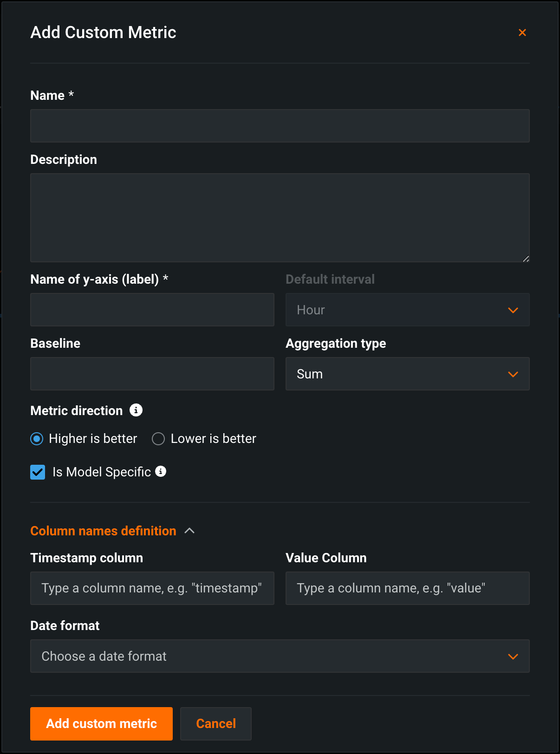
Task: Click the Add custom metric button
Action: coord(101,723)
